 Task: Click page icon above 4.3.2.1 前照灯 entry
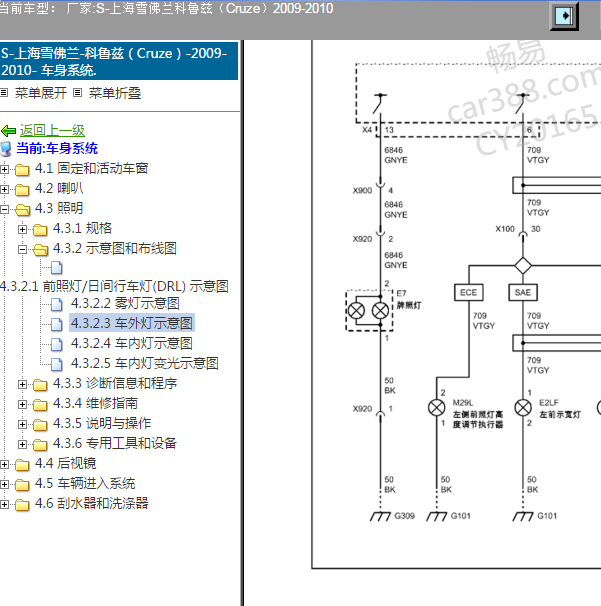(x=57, y=267)
